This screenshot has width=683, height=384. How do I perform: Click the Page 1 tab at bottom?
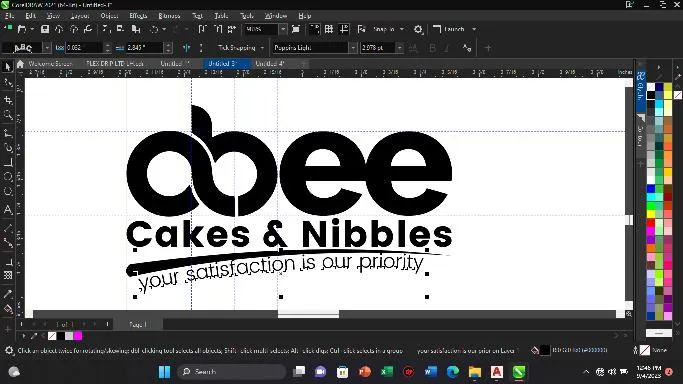[x=138, y=324]
